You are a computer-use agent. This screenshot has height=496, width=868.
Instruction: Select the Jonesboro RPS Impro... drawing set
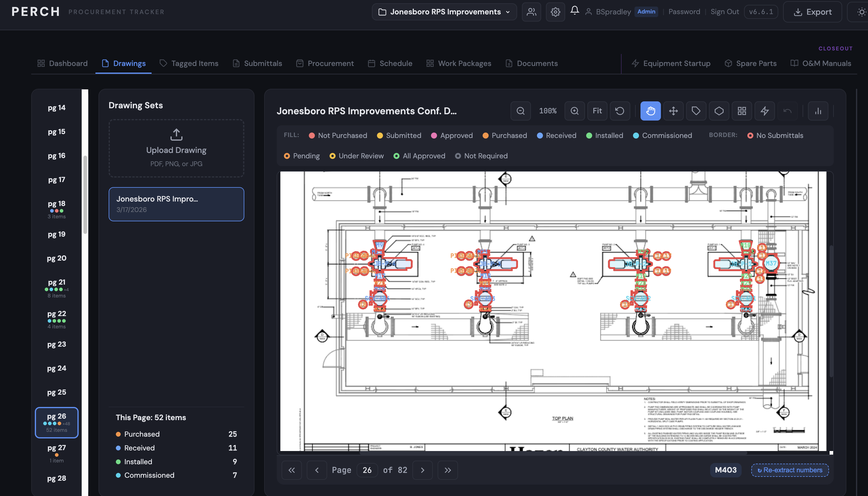coord(176,204)
